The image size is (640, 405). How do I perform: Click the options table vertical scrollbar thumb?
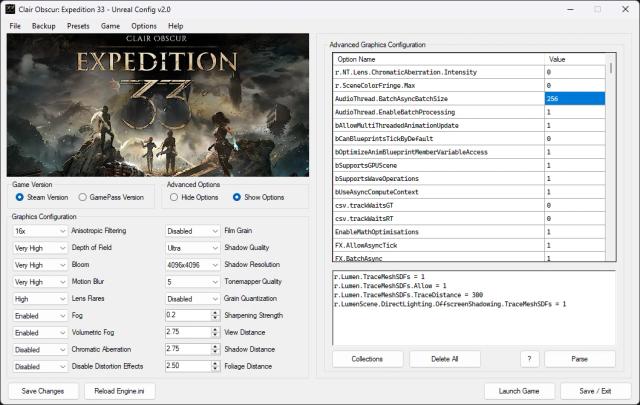click(x=611, y=67)
